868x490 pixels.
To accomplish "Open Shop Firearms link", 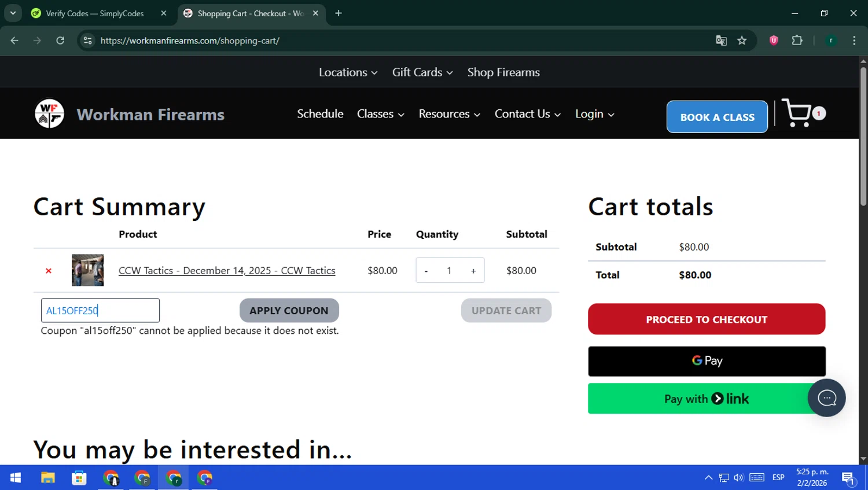I will (503, 72).
